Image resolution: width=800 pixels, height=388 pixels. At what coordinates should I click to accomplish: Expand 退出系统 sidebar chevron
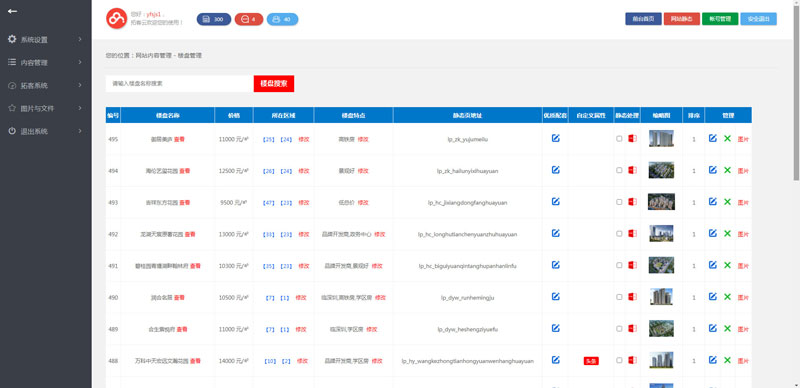[80, 131]
